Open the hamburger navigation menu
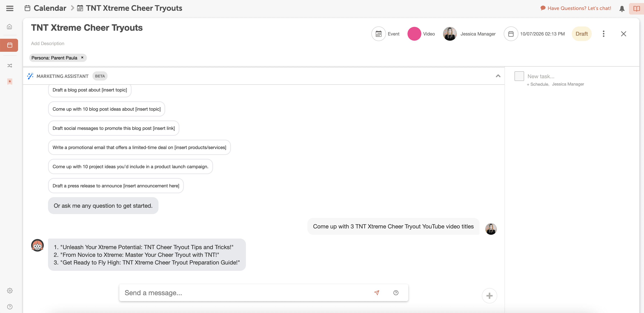644x313 pixels. pos(10,8)
